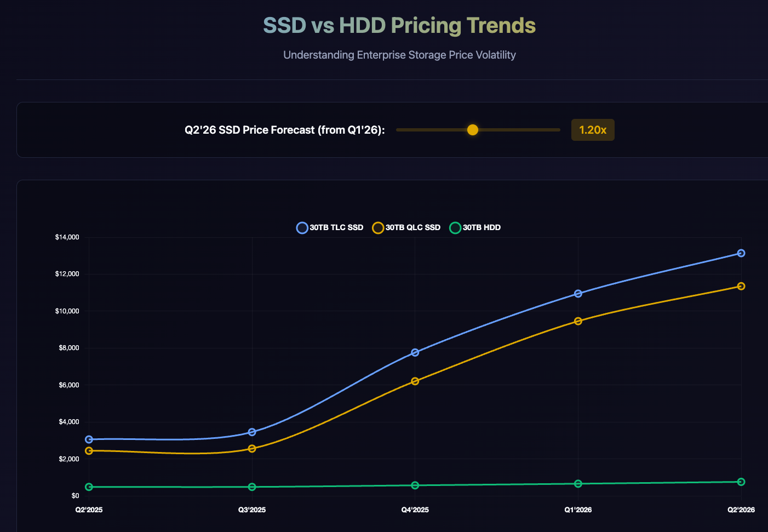Click HDD data point at Q2'2026

tap(741, 482)
